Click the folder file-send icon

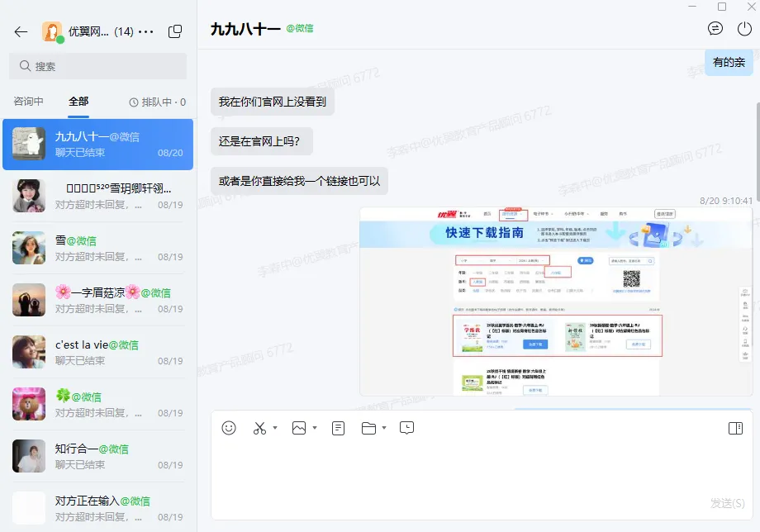tap(369, 428)
